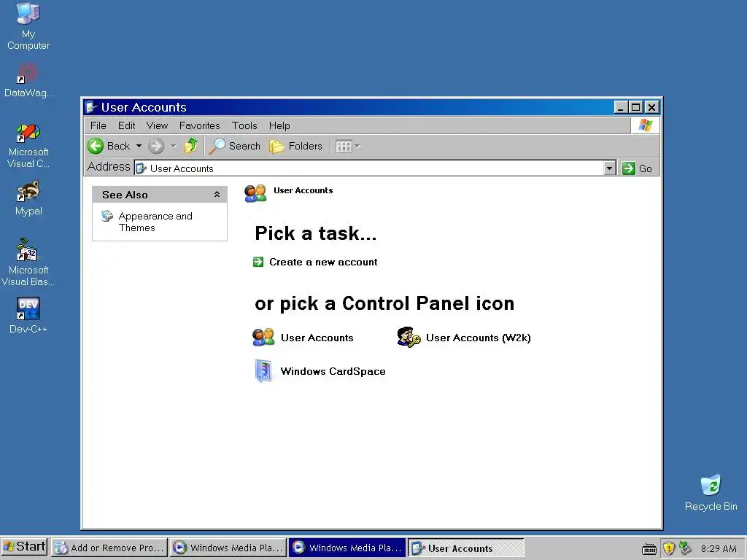Click the grayed Forward arrow button

click(x=156, y=146)
